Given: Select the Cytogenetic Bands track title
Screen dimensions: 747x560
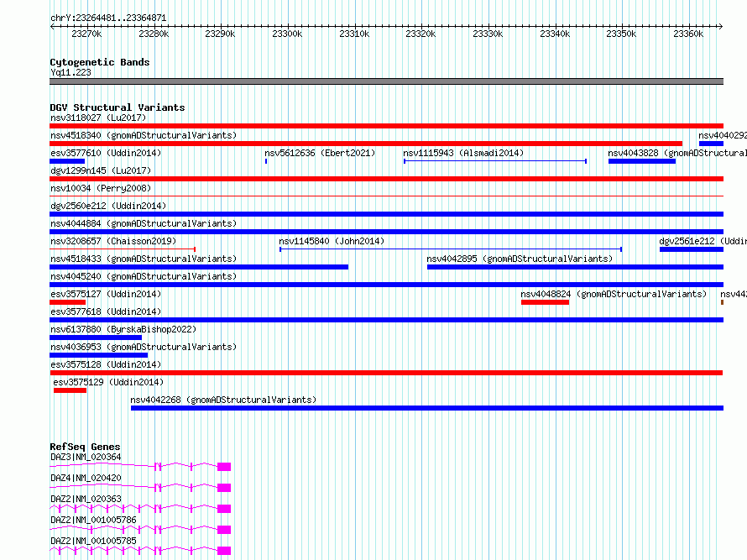Looking at the screenshot, I should coord(100,62).
